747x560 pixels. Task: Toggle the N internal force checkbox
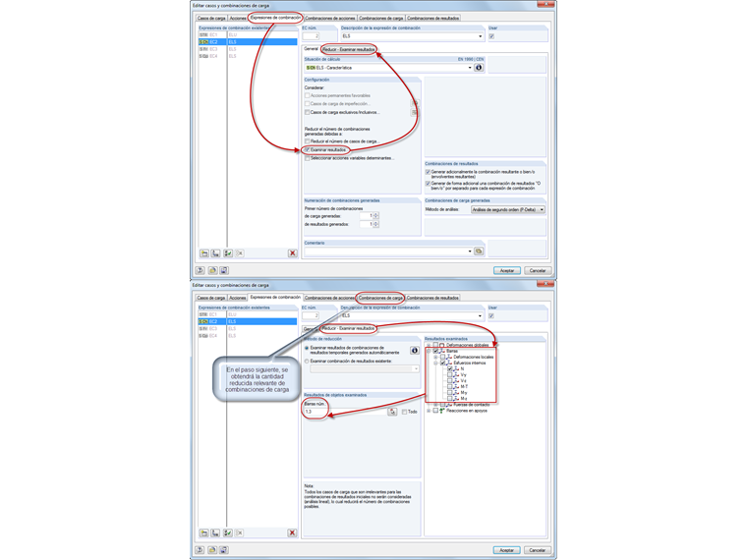coord(450,369)
